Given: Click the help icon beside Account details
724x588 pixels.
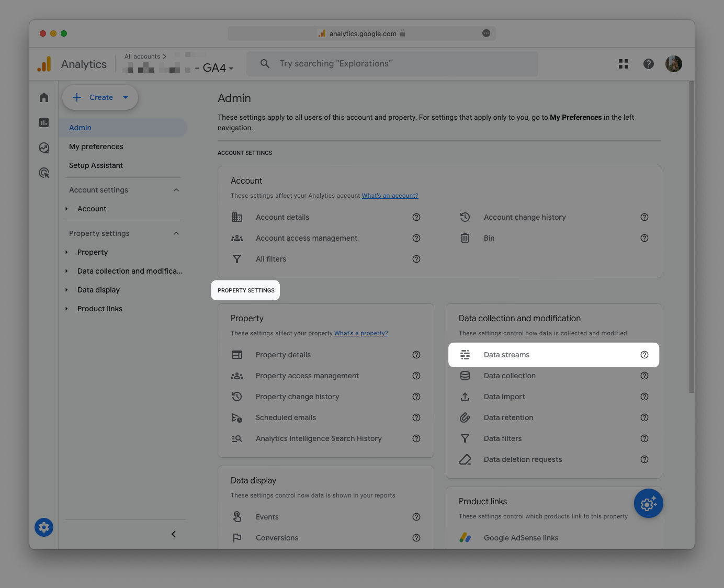Looking at the screenshot, I should tap(416, 217).
